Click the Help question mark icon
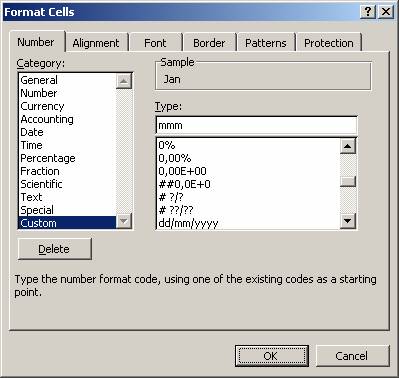 tap(368, 12)
